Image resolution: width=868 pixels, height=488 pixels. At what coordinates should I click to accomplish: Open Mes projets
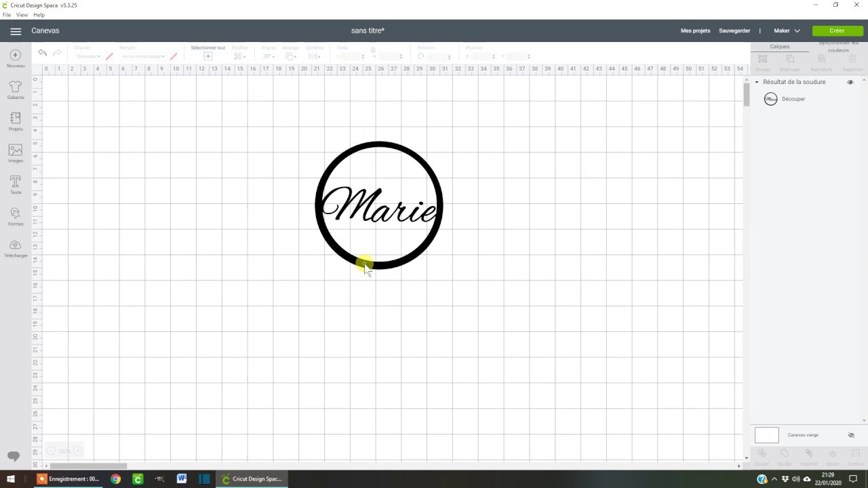pos(695,30)
